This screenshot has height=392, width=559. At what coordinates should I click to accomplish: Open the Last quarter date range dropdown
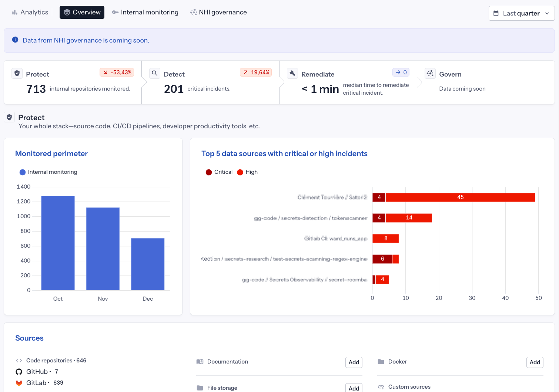tap(521, 13)
